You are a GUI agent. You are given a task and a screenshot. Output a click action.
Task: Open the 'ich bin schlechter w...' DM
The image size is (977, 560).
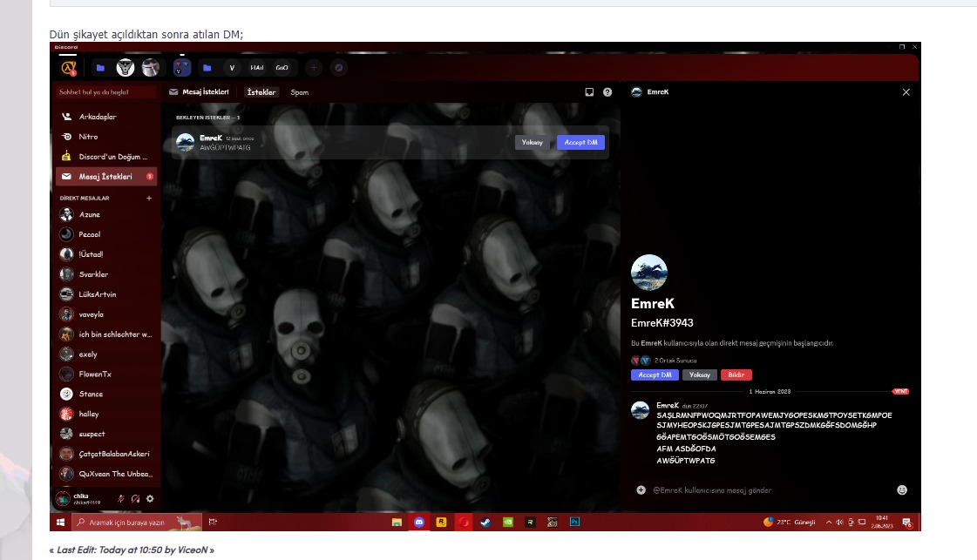(x=106, y=334)
